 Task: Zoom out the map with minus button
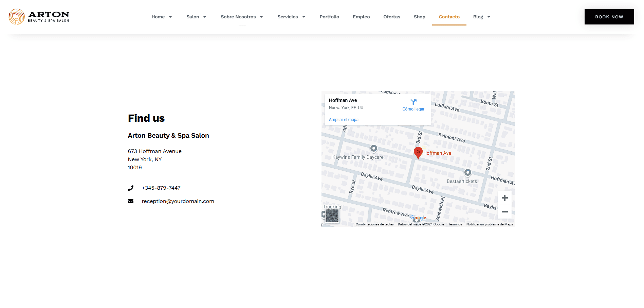click(504, 212)
